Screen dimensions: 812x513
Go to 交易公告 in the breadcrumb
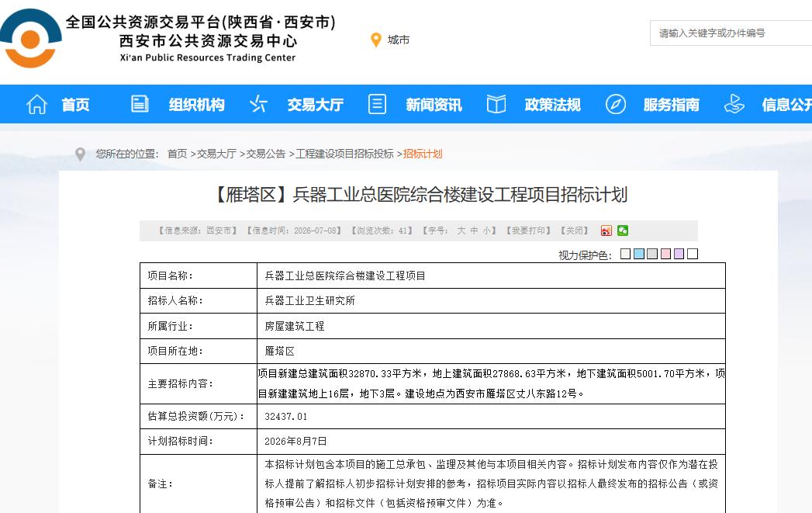click(x=266, y=154)
